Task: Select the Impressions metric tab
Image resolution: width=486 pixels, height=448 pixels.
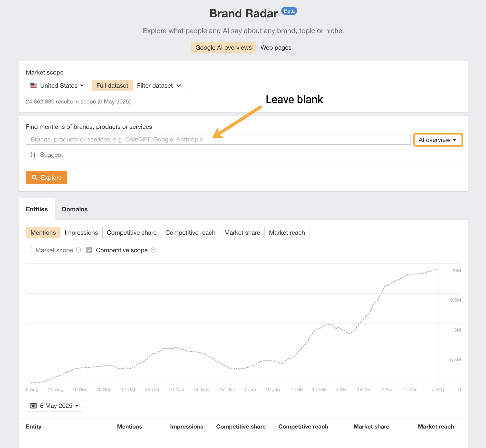Action: pyautogui.click(x=81, y=233)
